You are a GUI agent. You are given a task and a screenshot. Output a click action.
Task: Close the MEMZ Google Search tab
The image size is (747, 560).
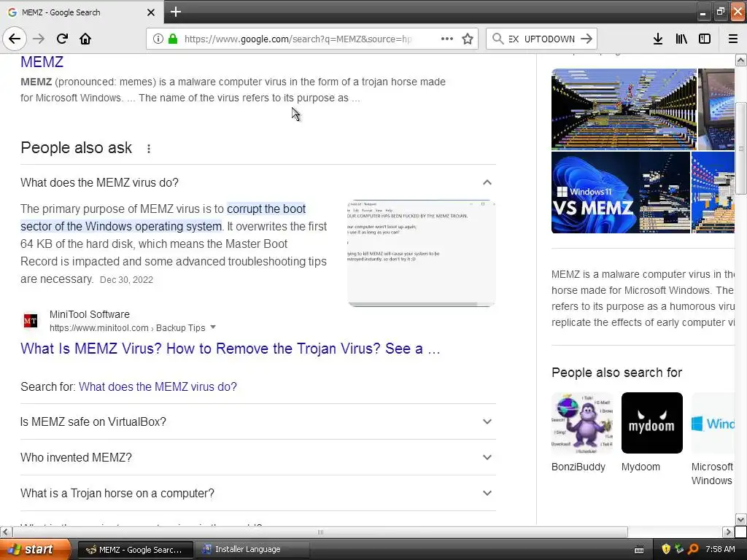150,12
